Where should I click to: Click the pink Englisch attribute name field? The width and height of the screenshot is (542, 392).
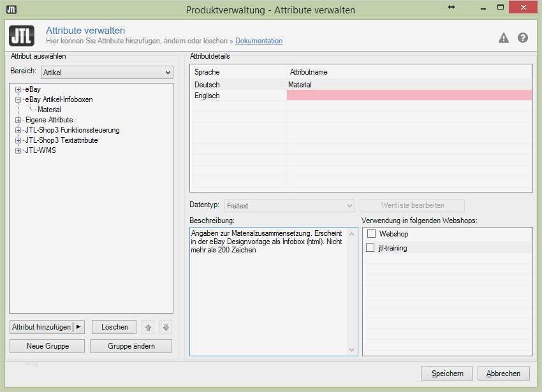(409, 96)
